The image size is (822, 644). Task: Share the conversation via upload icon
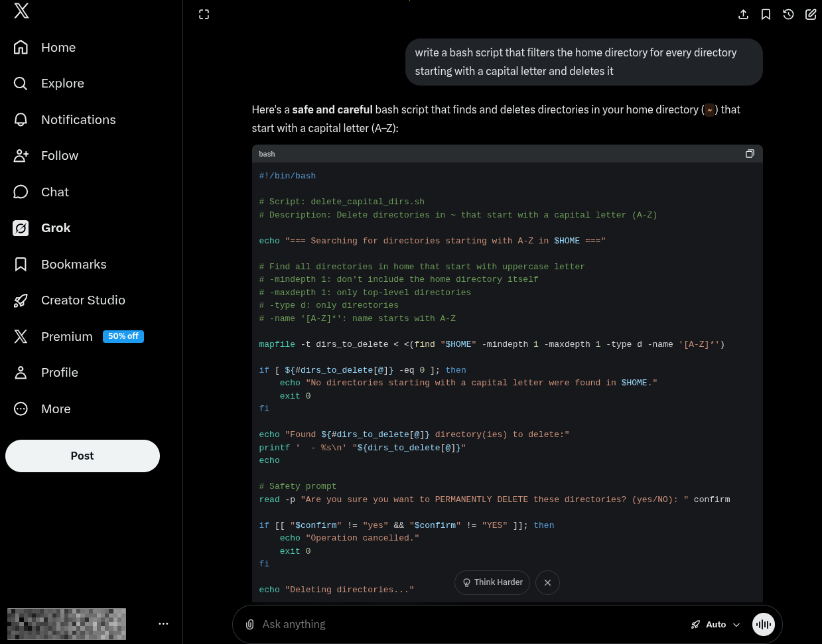coord(743,15)
